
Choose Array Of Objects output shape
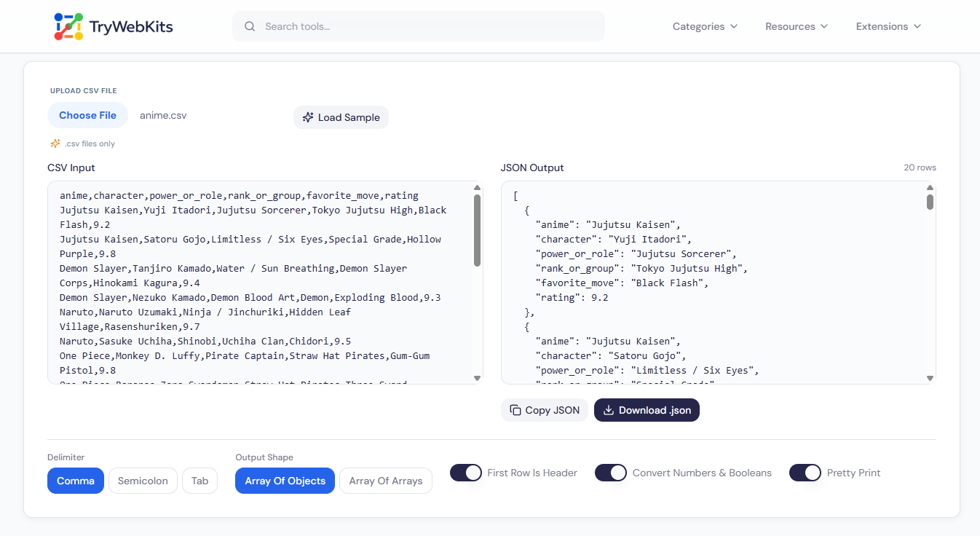tap(285, 481)
